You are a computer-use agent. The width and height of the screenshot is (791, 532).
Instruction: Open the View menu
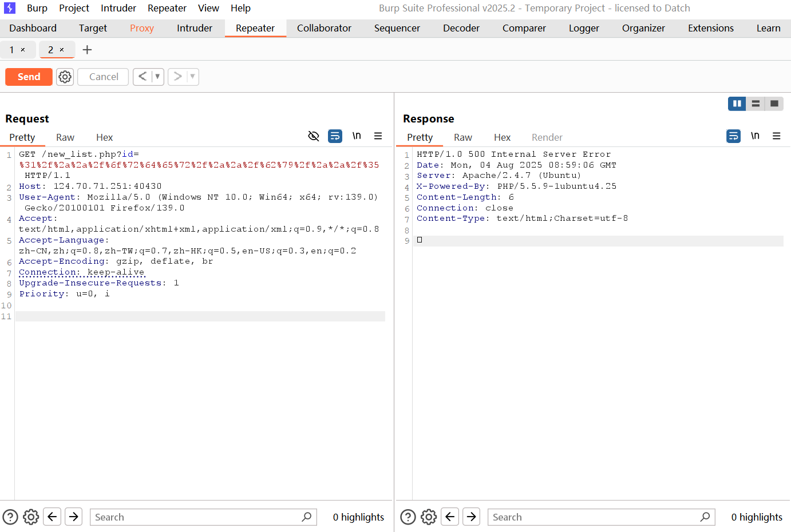(x=208, y=8)
